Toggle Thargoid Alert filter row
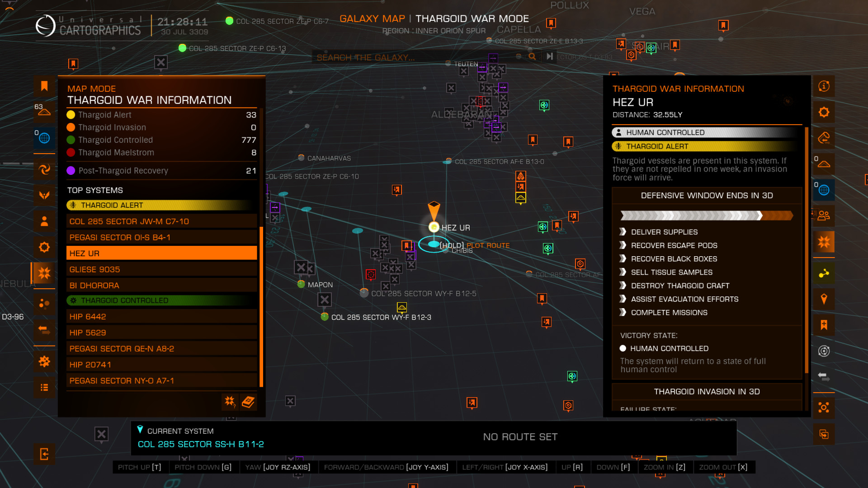 click(x=161, y=115)
